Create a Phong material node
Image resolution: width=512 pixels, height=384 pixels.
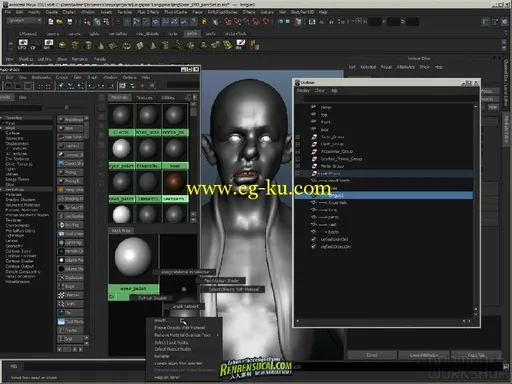point(70,172)
